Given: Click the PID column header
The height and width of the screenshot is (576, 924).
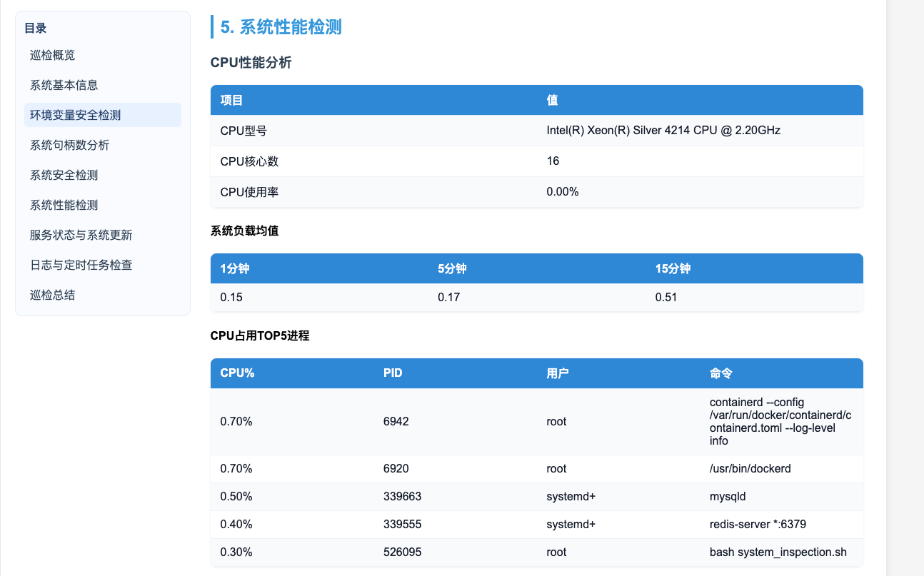Looking at the screenshot, I should click(x=393, y=373).
